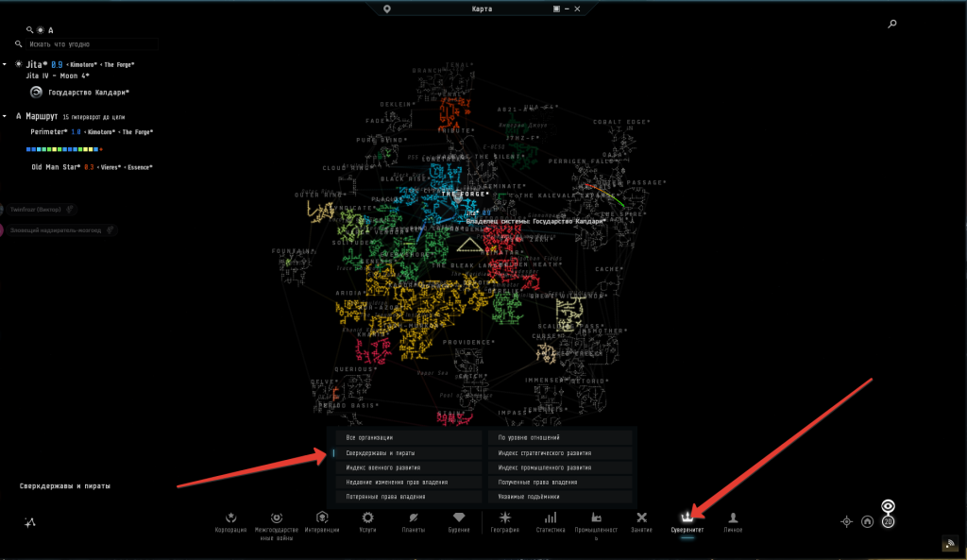This screenshot has height=560, width=967.
Task: Choose Все организации from the list
Action: 407,438
